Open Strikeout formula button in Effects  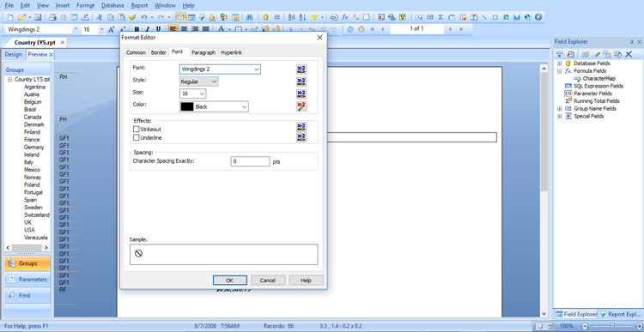pos(301,127)
